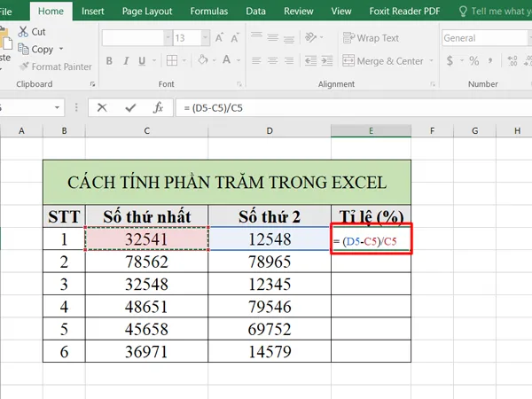Click the Insert Function fx icon
The image size is (532, 399).
click(x=158, y=107)
